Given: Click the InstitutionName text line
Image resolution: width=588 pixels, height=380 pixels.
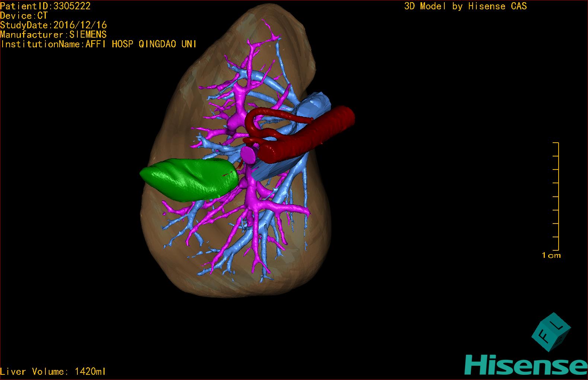Looking at the screenshot, I should (x=99, y=44).
